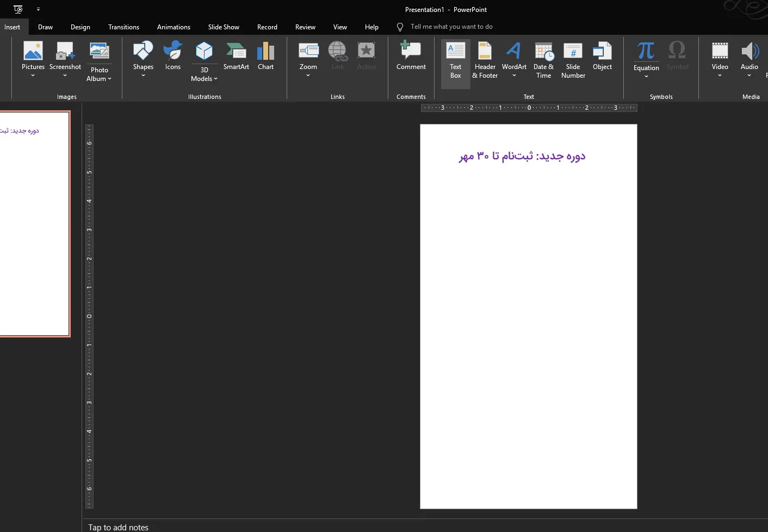
Task: Expand the Video dropdown arrow
Action: [x=720, y=76]
